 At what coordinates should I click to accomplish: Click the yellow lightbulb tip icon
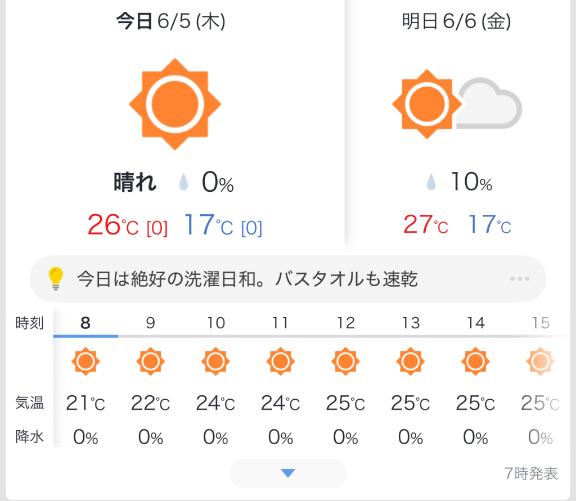[56, 279]
